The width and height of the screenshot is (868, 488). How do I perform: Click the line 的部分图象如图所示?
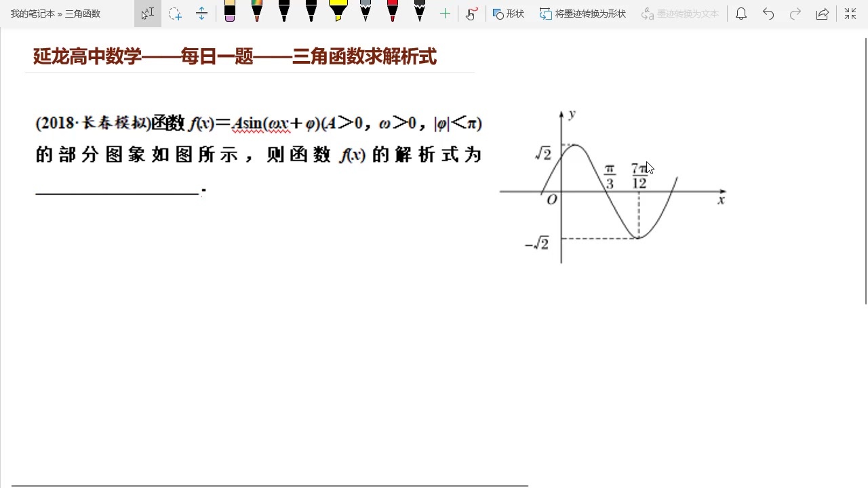coord(258,155)
